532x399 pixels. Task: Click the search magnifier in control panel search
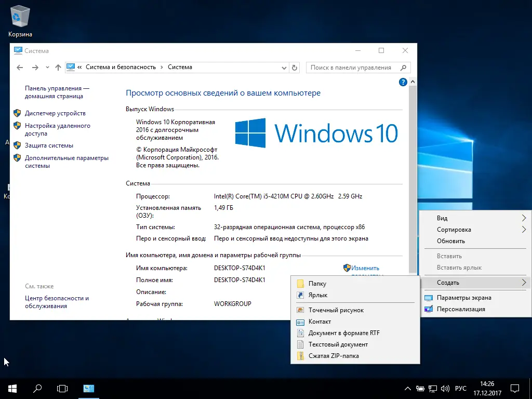click(x=403, y=68)
